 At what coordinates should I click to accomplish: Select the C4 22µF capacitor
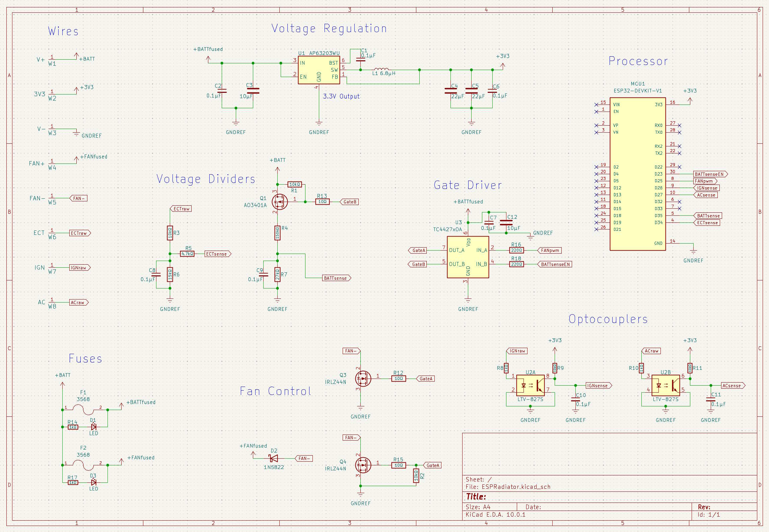450,90
